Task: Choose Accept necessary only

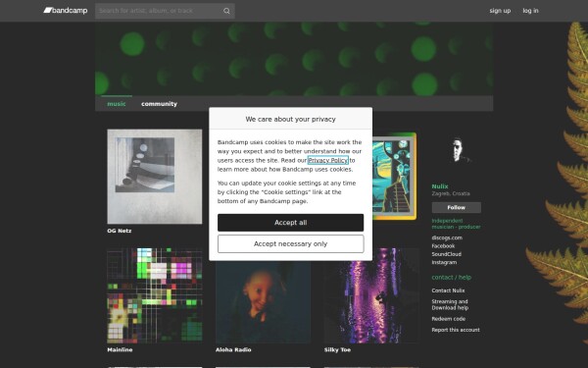Action: (x=290, y=244)
